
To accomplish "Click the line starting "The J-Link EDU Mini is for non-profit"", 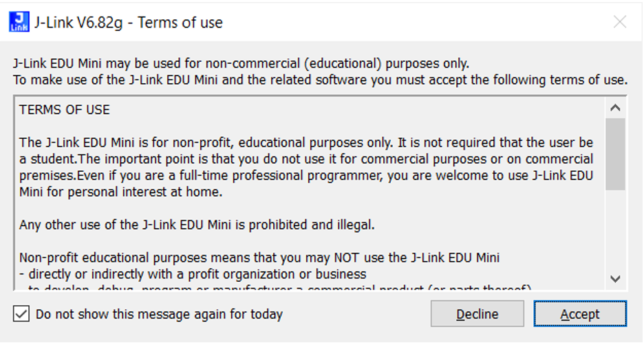I will (305, 143).
